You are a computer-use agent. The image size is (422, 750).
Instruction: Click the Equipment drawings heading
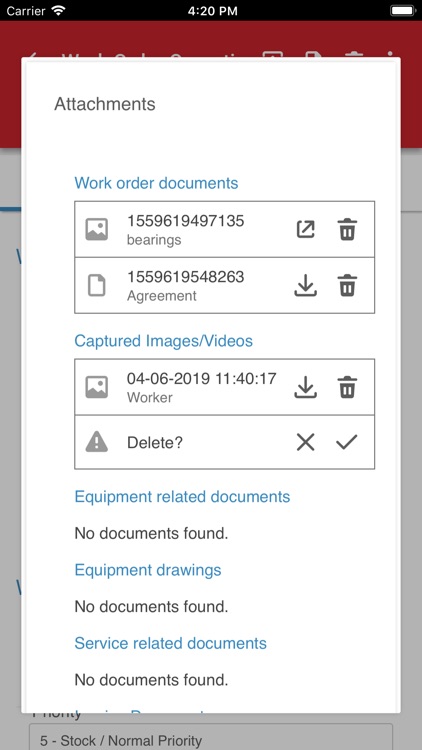click(x=148, y=570)
